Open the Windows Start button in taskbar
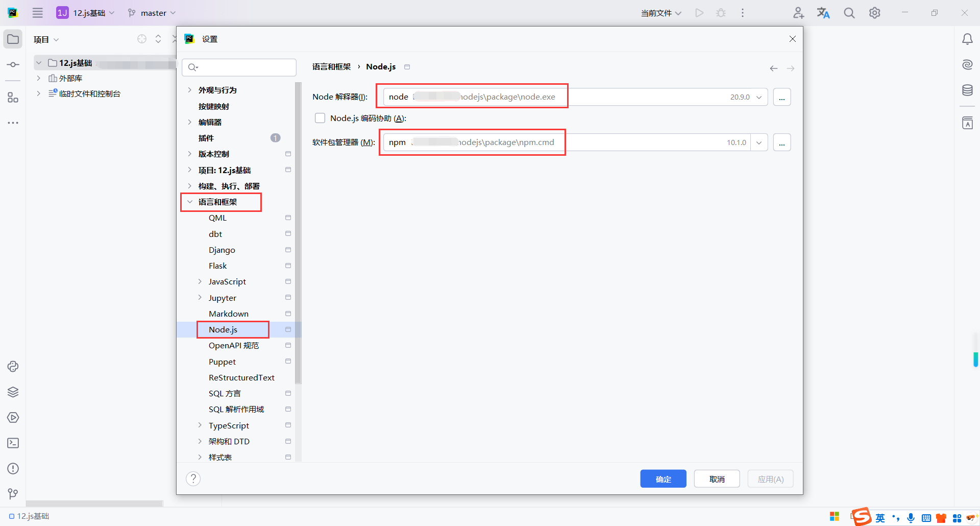The image size is (980, 526). 835,517
